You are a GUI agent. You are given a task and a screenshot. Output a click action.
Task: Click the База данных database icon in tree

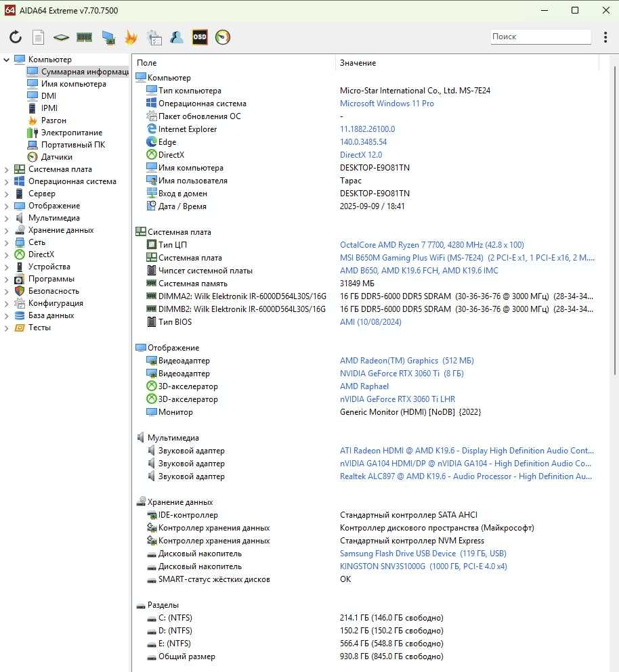(20, 315)
